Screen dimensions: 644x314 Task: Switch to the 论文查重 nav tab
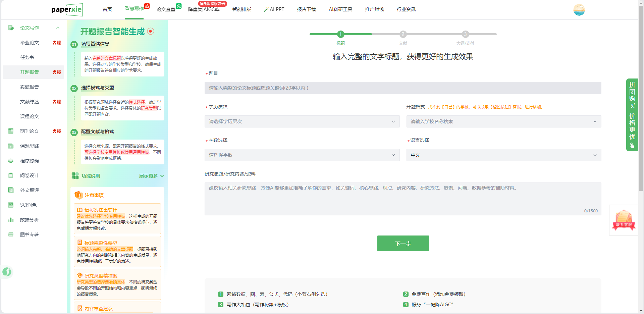coord(166,9)
